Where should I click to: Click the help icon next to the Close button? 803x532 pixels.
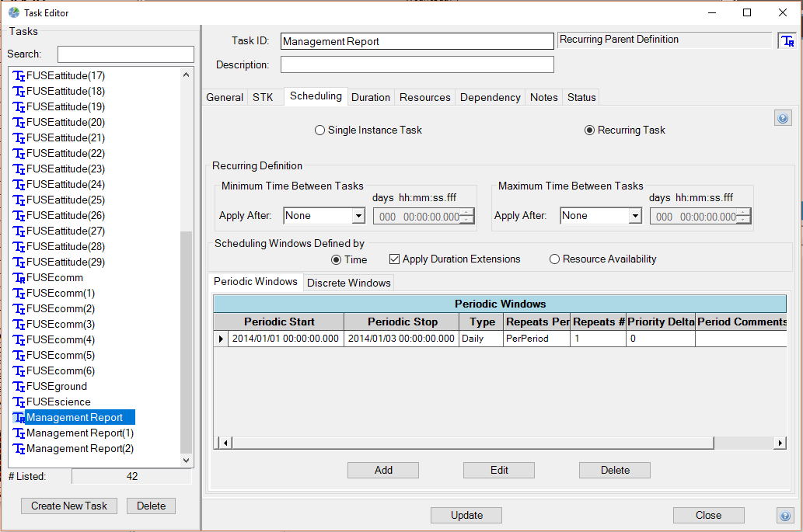pyautogui.click(x=784, y=515)
